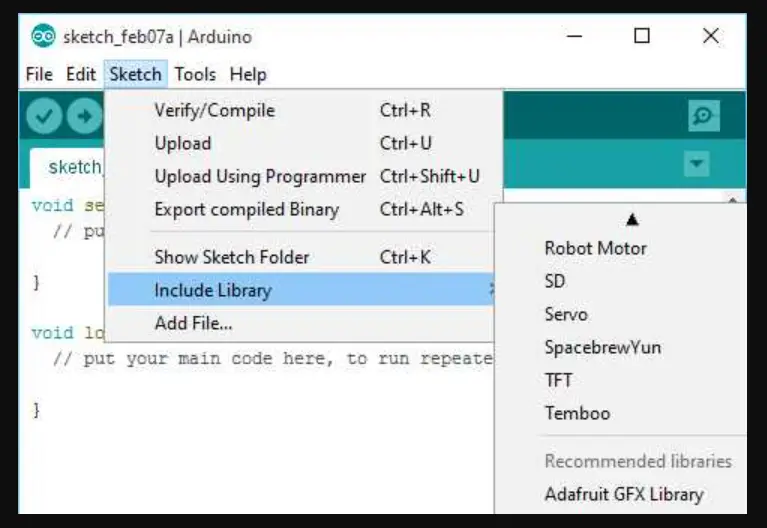Click the Arduino logo in title bar

(43, 36)
